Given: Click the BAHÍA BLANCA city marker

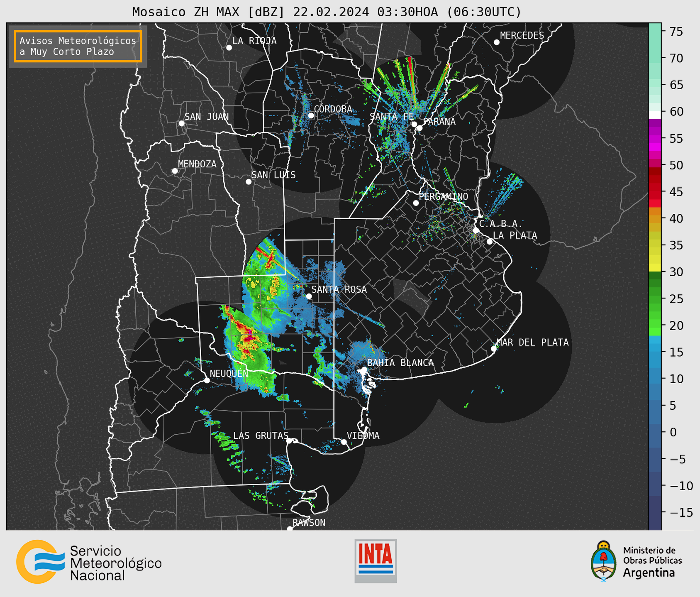Looking at the screenshot, I should 364,369.
